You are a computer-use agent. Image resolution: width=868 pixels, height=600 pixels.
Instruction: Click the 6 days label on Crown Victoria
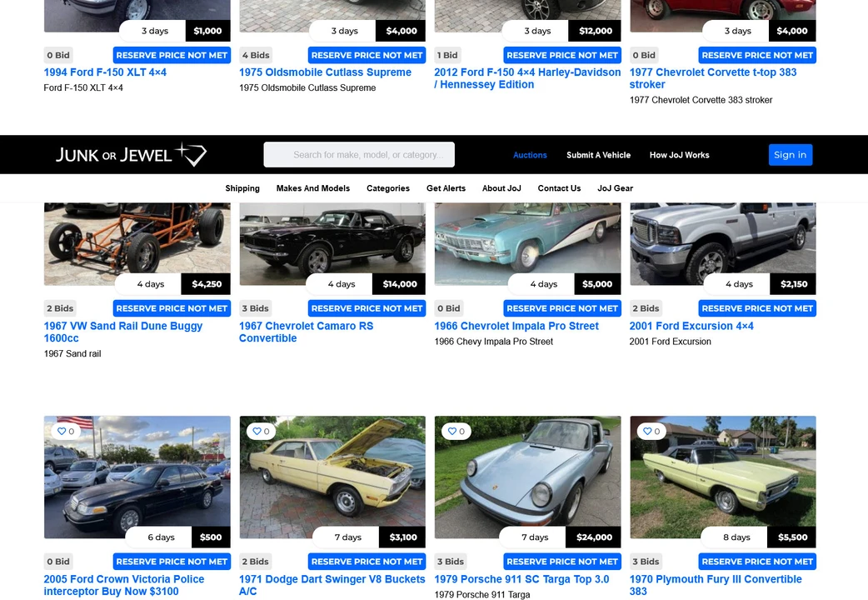coord(161,537)
